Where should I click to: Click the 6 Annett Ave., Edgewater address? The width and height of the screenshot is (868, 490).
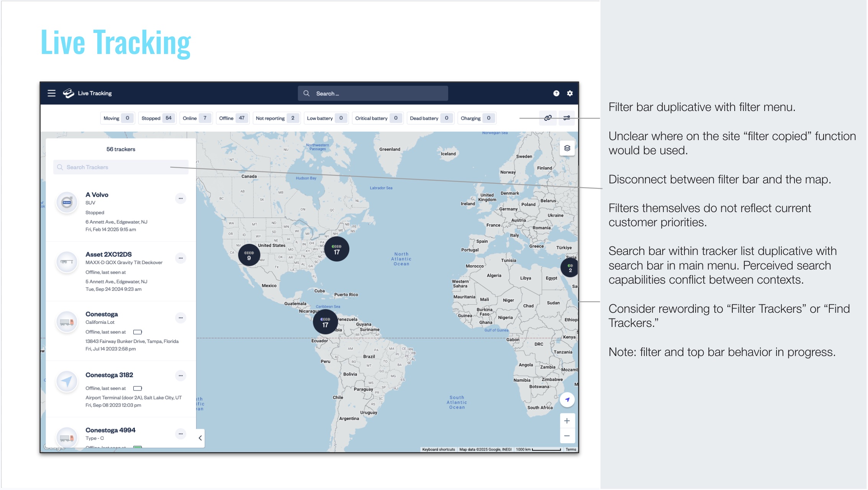pos(116,222)
